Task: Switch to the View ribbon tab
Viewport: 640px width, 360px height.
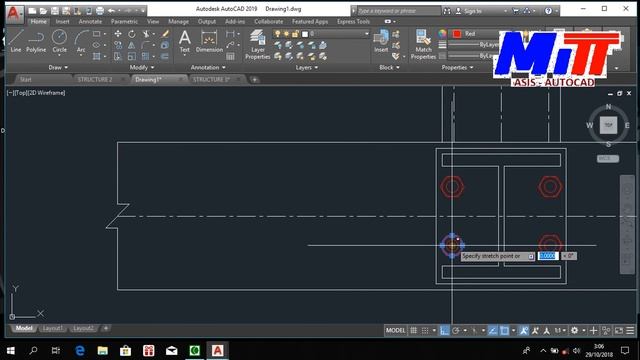Action: coord(153,21)
